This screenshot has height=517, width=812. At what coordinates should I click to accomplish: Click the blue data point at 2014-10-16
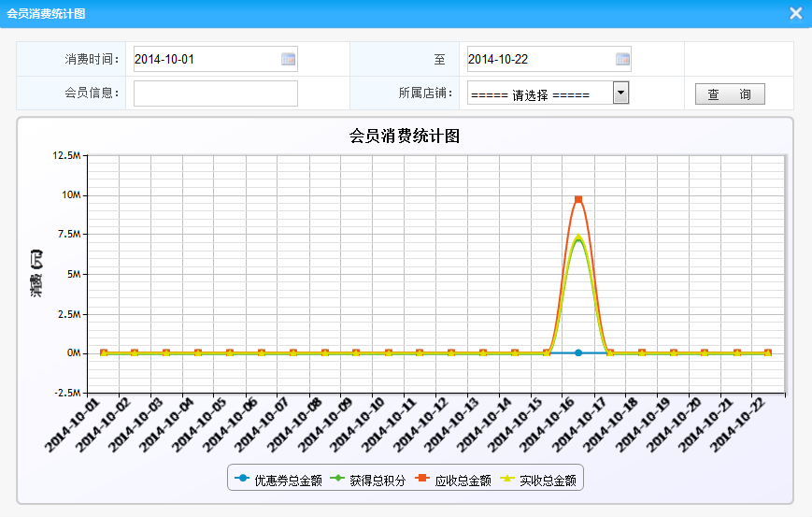click(x=578, y=352)
